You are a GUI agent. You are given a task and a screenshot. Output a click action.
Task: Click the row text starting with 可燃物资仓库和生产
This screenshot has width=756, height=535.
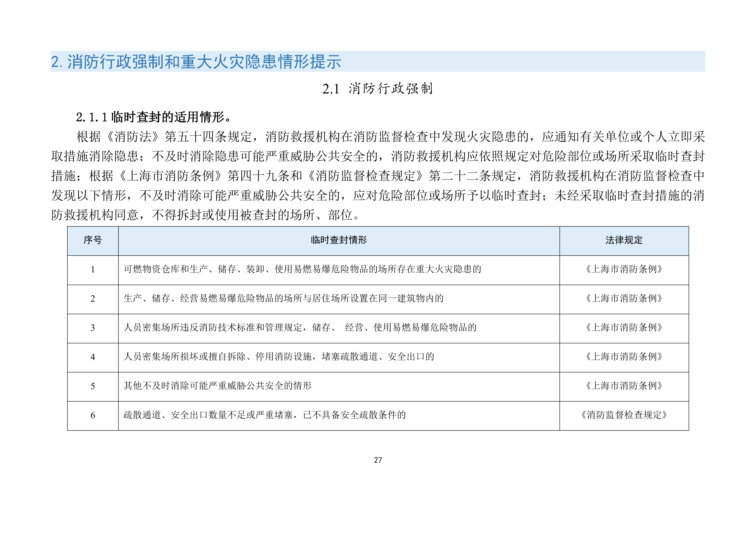tap(302, 269)
